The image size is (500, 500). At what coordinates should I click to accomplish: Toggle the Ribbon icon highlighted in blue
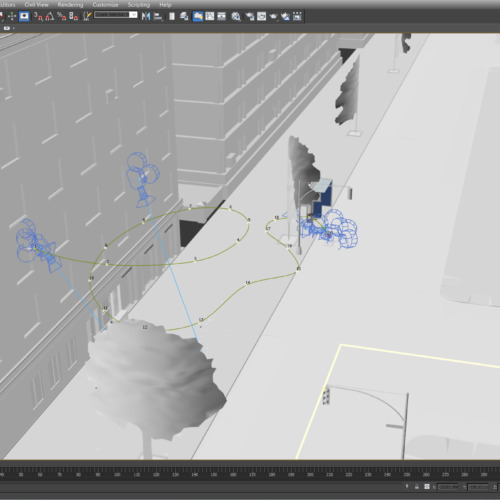198,16
